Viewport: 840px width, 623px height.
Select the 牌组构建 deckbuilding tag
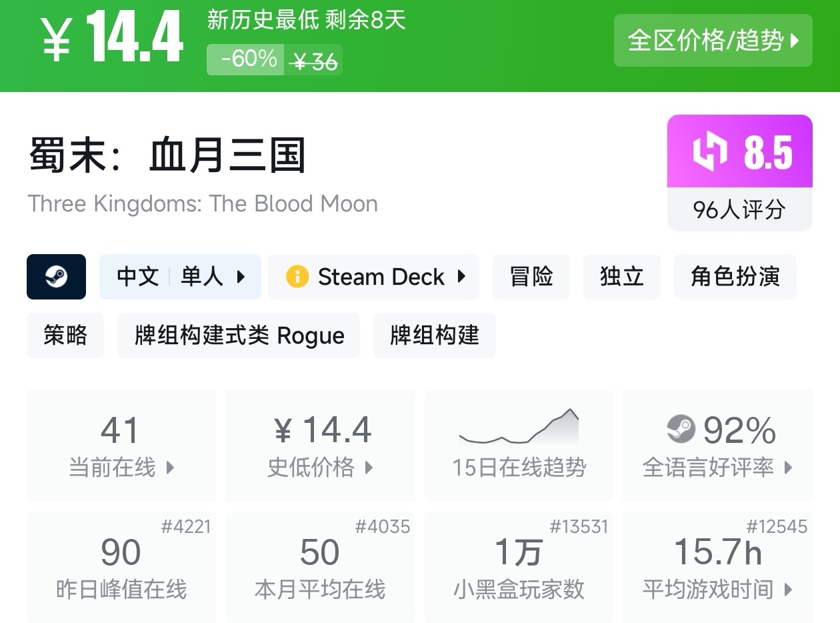pos(434,336)
